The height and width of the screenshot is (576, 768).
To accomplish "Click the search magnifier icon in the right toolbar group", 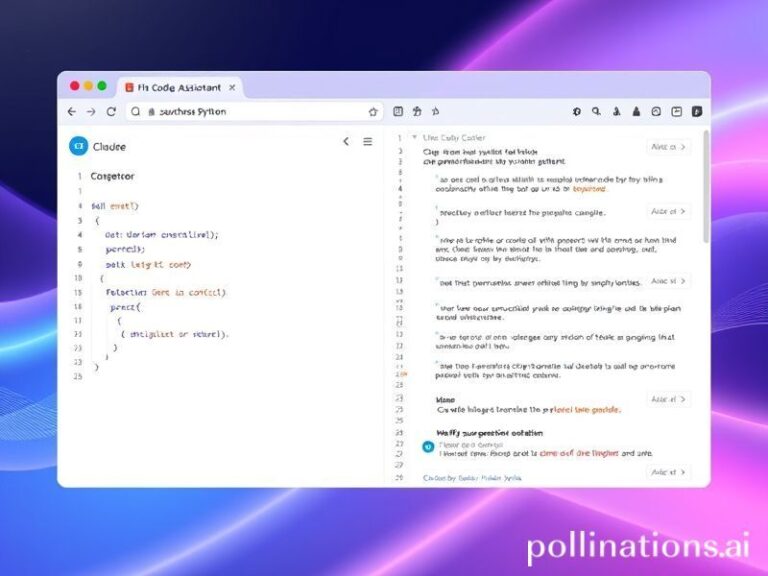I will coord(596,112).
